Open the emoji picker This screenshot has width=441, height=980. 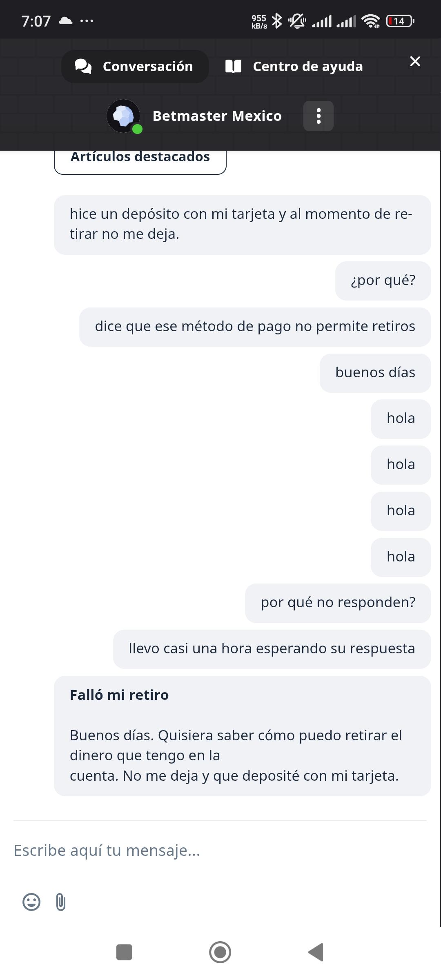(31, 902)
